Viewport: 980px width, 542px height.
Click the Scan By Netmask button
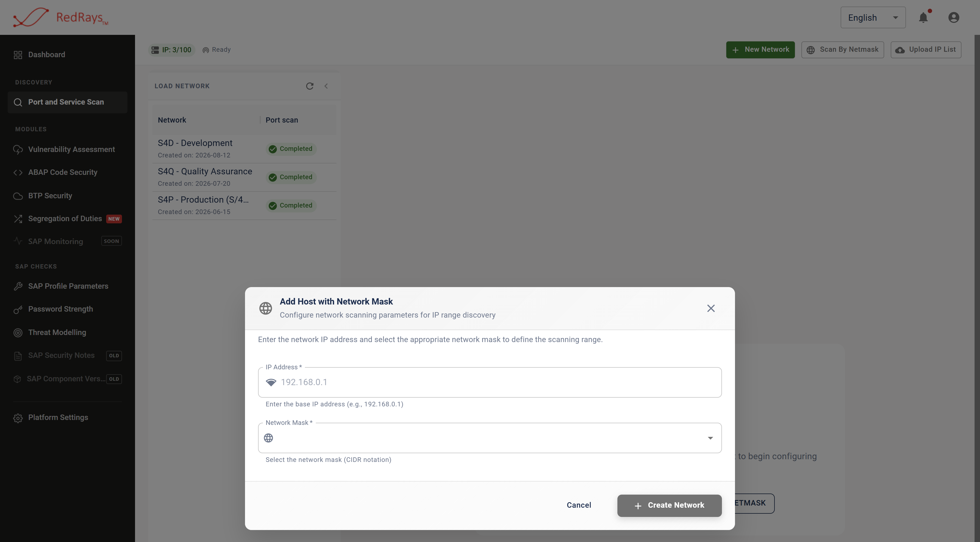coord(842,50)
